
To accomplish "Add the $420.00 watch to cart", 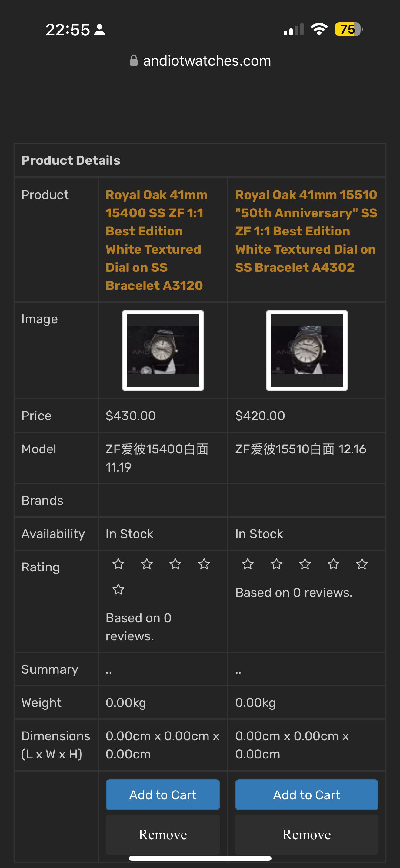I will click(x=307, y=794).
